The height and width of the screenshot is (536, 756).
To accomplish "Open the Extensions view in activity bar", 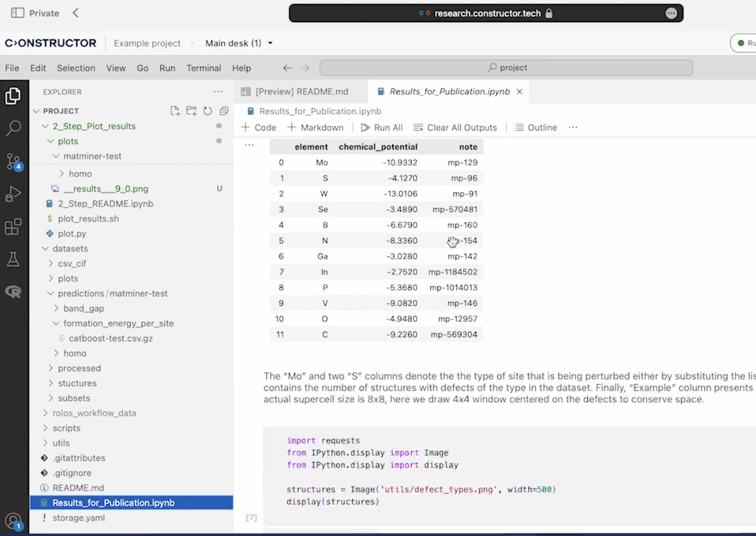I will tap(13, 227).
